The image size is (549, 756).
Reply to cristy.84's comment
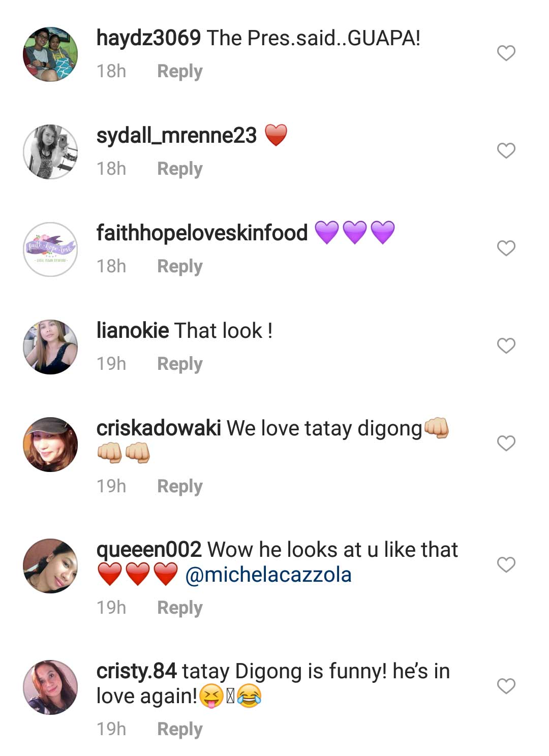tap(179, 729)
